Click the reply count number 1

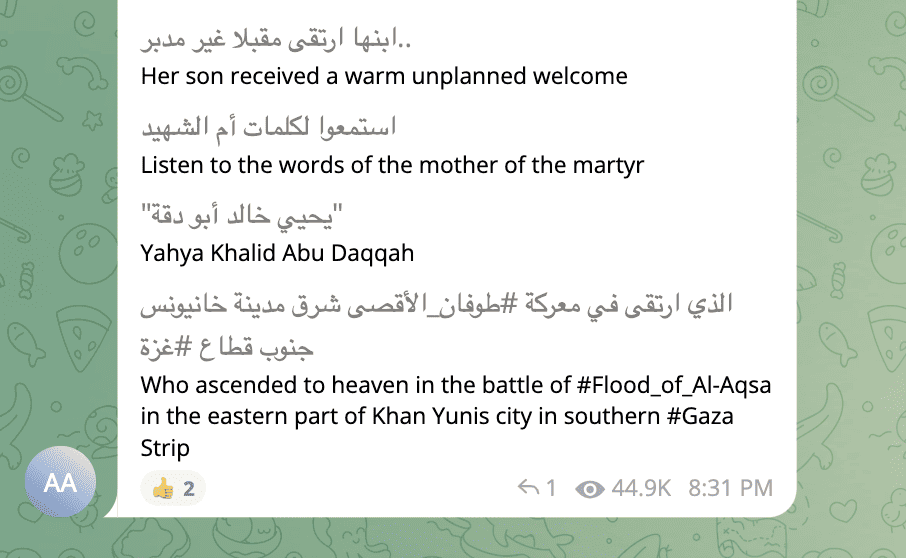[x=550, y=488]
